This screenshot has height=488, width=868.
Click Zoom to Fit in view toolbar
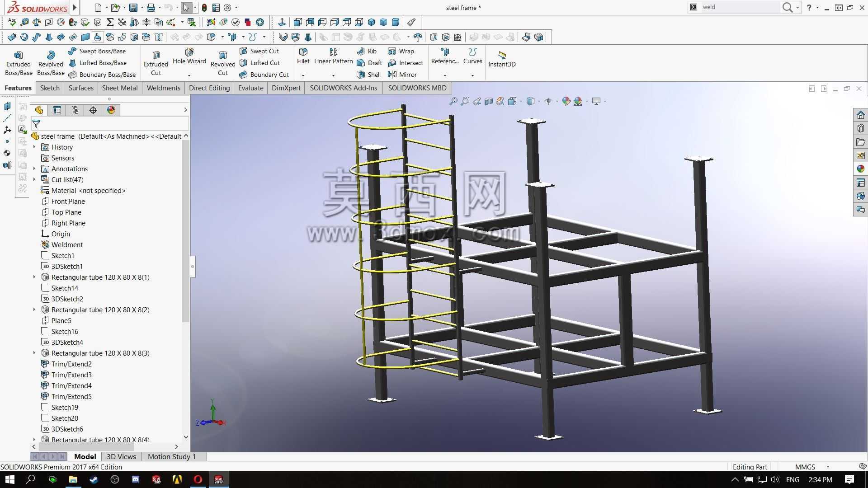pyautogui.click(x=453, y=101)
